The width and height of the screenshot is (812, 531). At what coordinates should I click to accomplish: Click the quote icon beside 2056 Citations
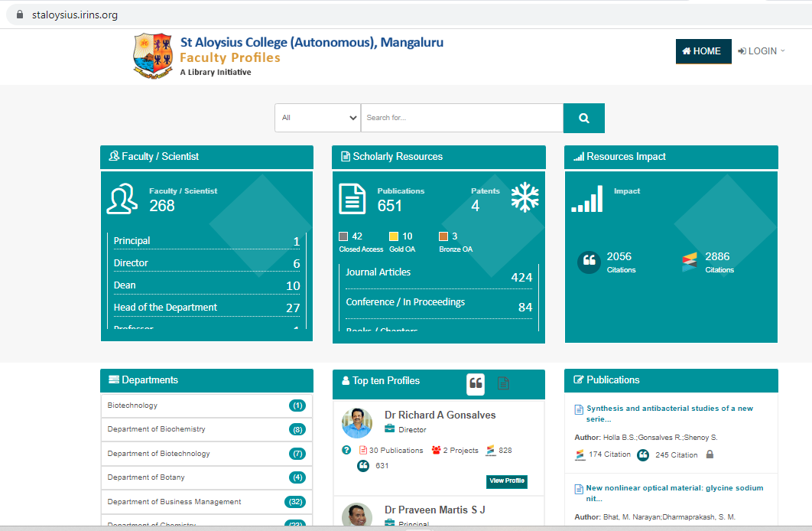click(590, 262)
